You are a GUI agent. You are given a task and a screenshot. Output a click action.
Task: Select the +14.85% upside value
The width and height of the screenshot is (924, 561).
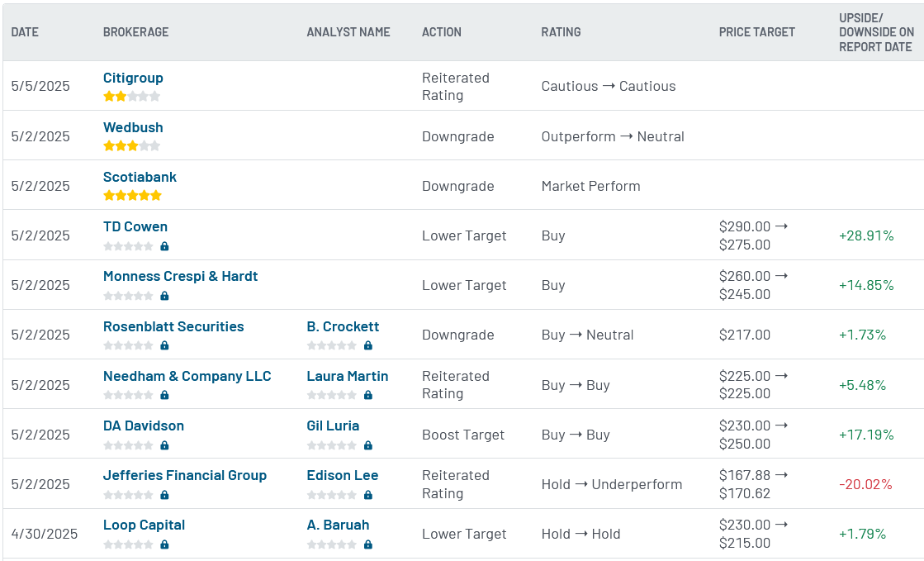click(866, 285)
